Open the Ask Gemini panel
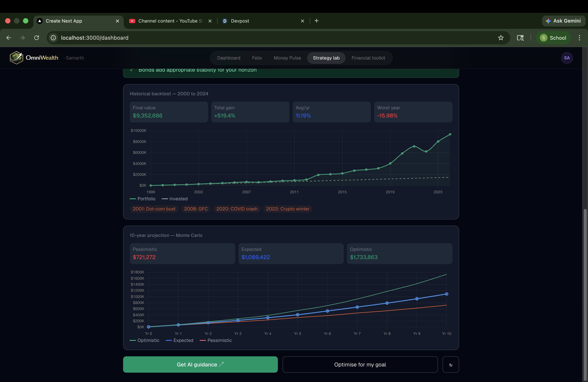Screen dimensions: 588x382 click(563, 21)
